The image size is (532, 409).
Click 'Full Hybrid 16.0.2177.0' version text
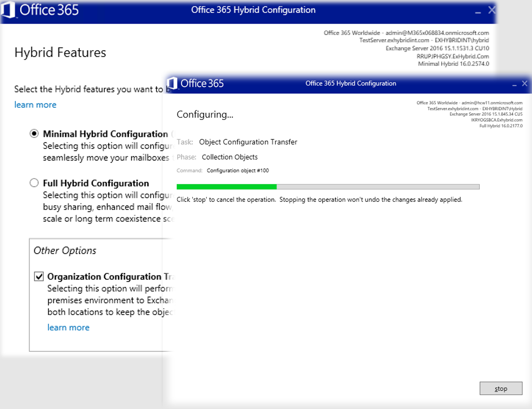[x=501, y=126]
